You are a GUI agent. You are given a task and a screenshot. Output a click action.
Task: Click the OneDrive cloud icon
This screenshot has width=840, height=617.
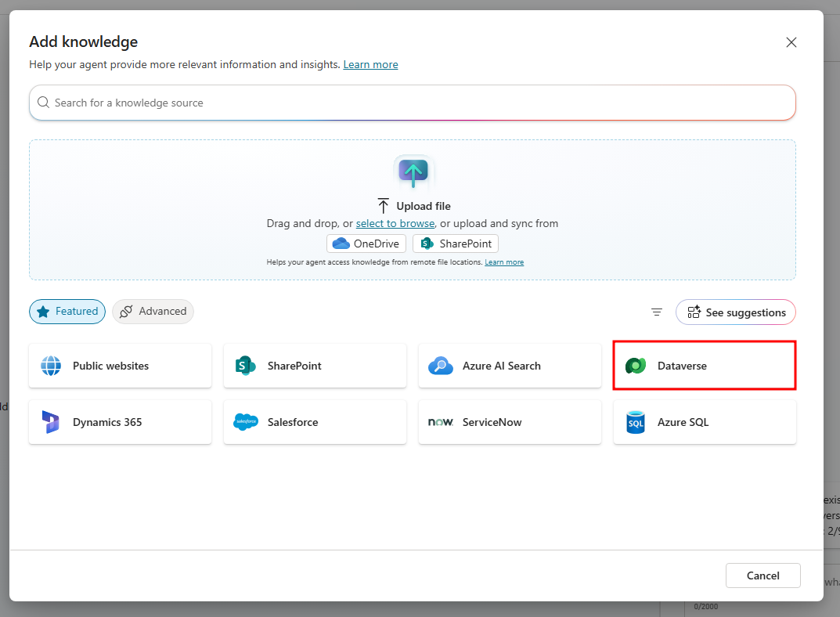[x=341, y=244]
